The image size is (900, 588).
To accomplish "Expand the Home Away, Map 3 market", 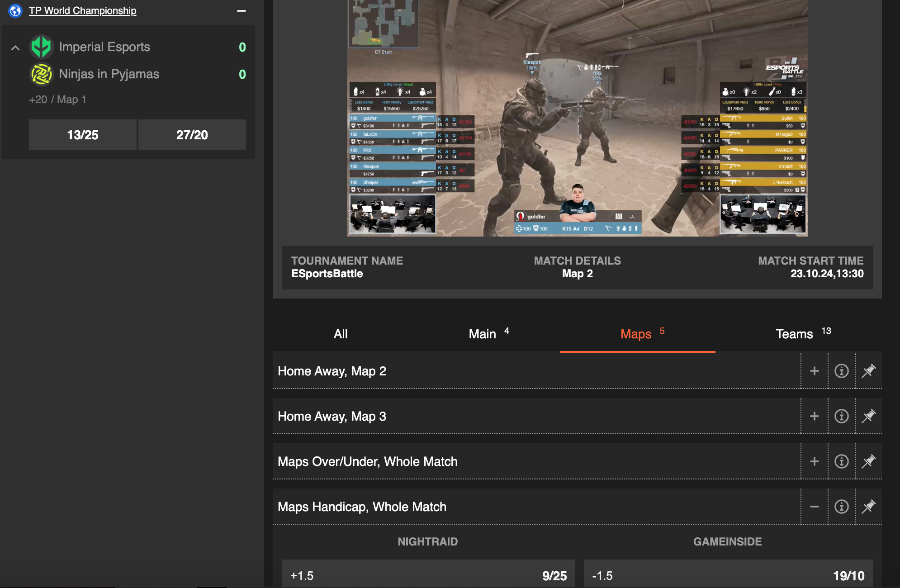I will tap(815, 416).
